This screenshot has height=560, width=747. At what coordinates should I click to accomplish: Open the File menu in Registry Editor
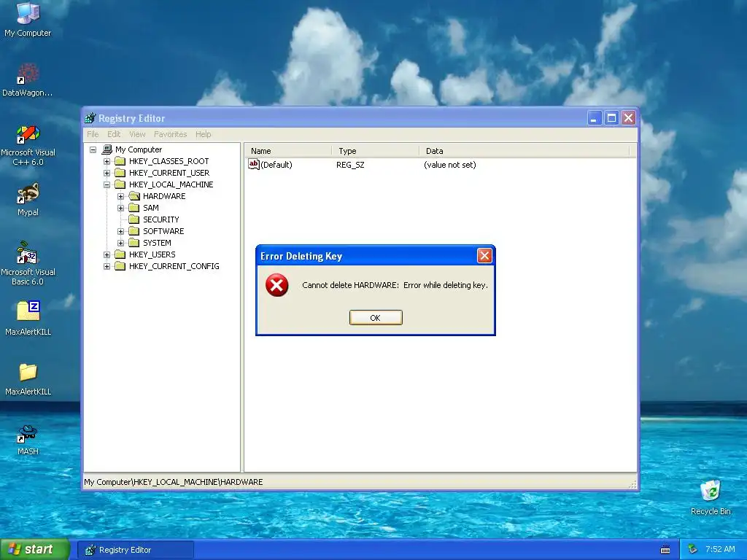pyautogui.click(x=93, y=134)
